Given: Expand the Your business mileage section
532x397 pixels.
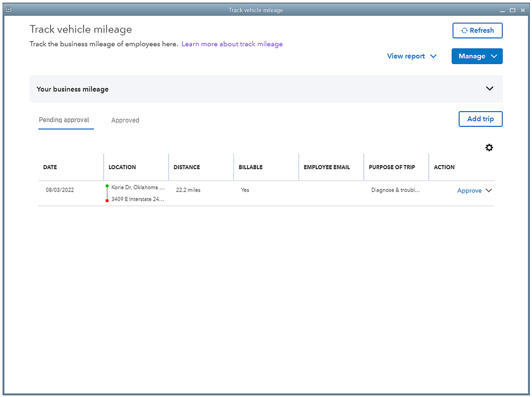Looking at the screenshot, I should pyautogui.click(x=489, y=88).
